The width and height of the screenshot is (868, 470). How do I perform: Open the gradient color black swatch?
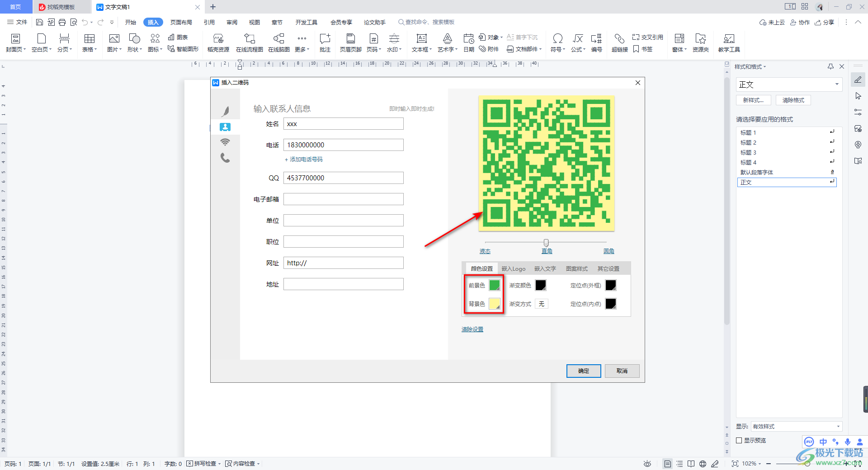(541, 285)
